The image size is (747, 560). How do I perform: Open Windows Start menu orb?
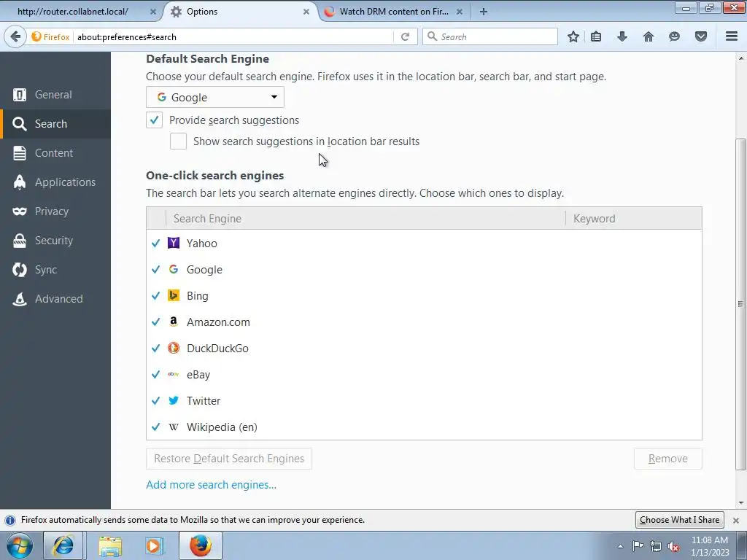click(20, 545)
